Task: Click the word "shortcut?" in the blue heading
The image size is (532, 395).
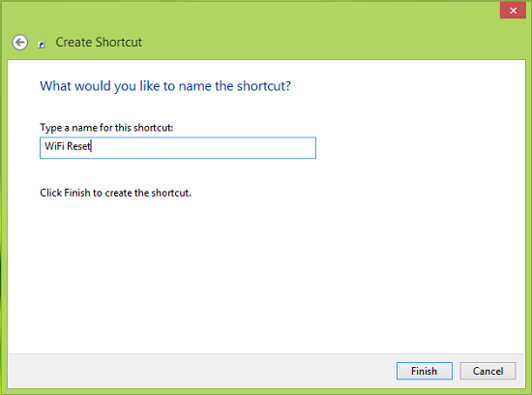Action: [264, 86]
